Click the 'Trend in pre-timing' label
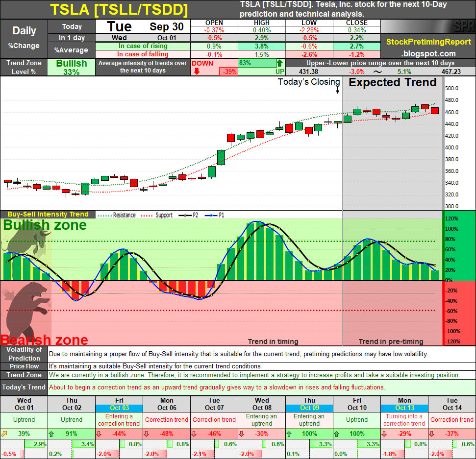This screenshot has width=476, height=459. tap(391, 341)
